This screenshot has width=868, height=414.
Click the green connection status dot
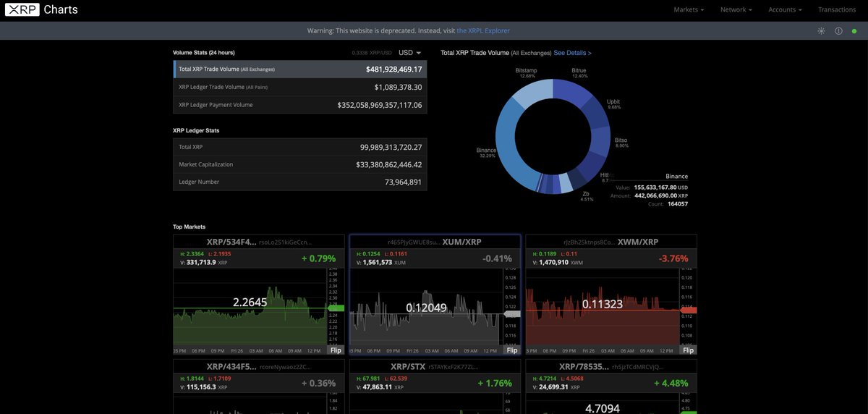pyautogui.click(x=855, y=30)
